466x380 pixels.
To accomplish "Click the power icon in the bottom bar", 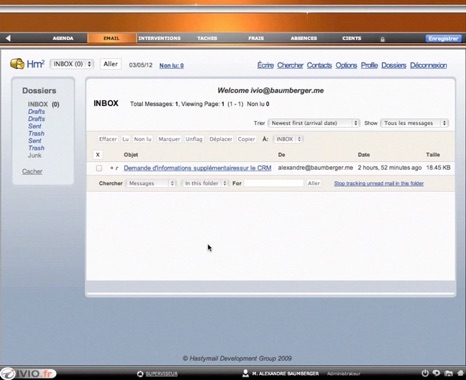I will [425, 373].
